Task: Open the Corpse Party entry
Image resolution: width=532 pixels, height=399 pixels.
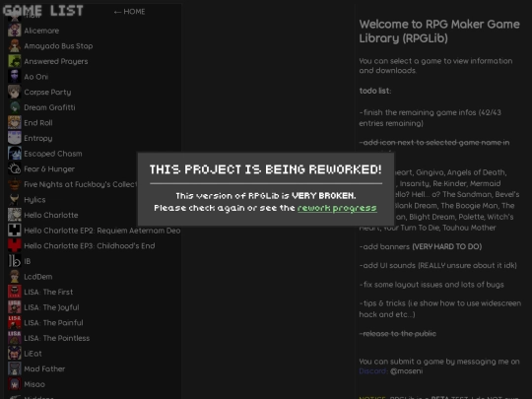Action: [47, 92]
